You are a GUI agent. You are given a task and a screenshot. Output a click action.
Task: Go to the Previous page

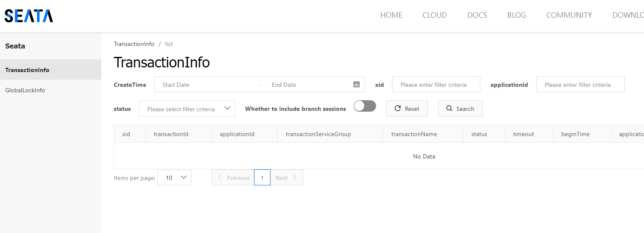[233, 177]
